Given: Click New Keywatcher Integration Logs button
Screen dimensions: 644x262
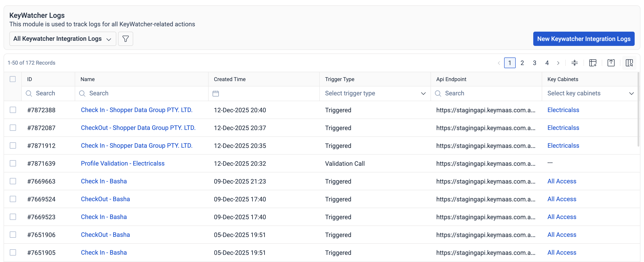Looking at the screenshot, I should click(x=584, y=39).
